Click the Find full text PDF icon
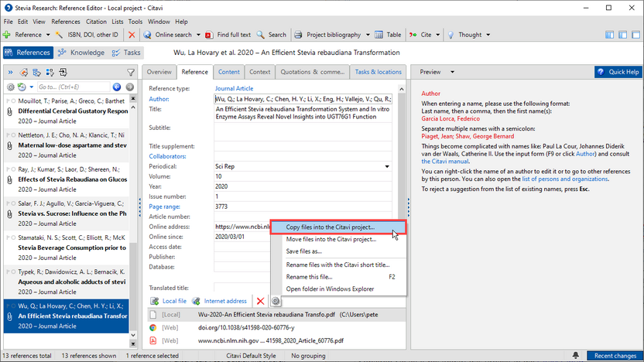This screenshot has width=644, height=362. (x=209, y=35)
